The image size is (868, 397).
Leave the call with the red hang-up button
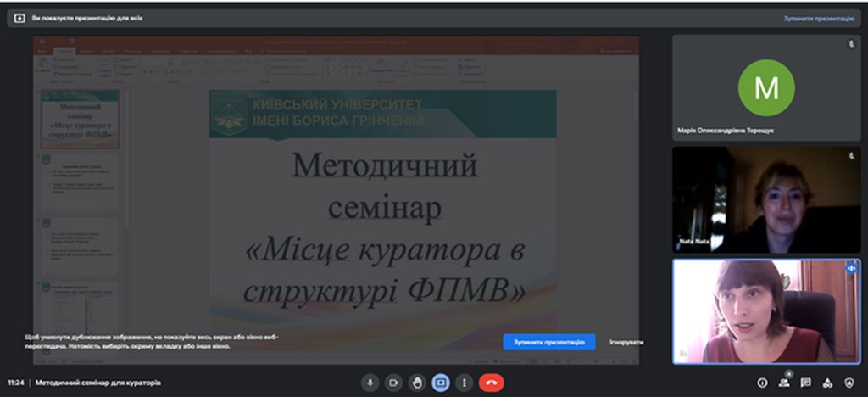(x=491, y=383)
